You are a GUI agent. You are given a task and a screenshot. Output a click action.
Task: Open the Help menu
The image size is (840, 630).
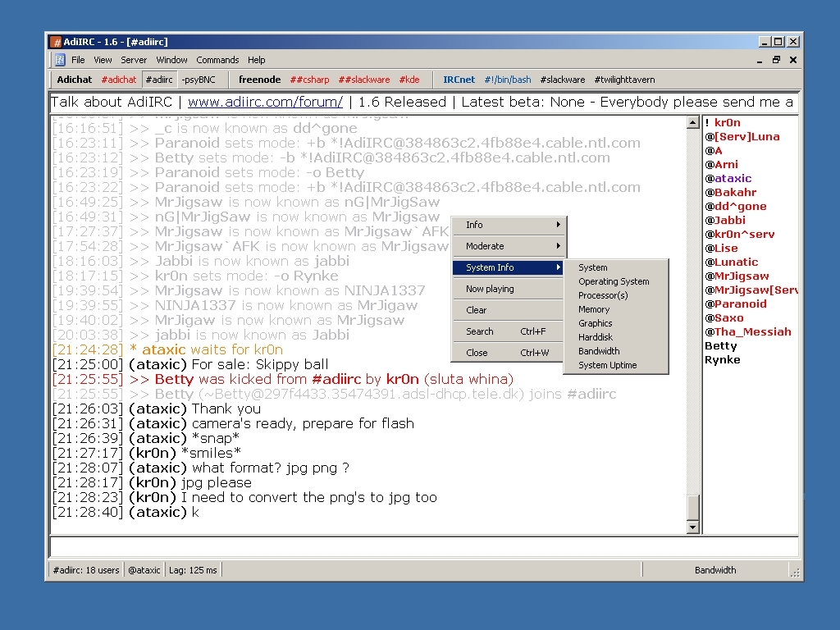point(257,60)
